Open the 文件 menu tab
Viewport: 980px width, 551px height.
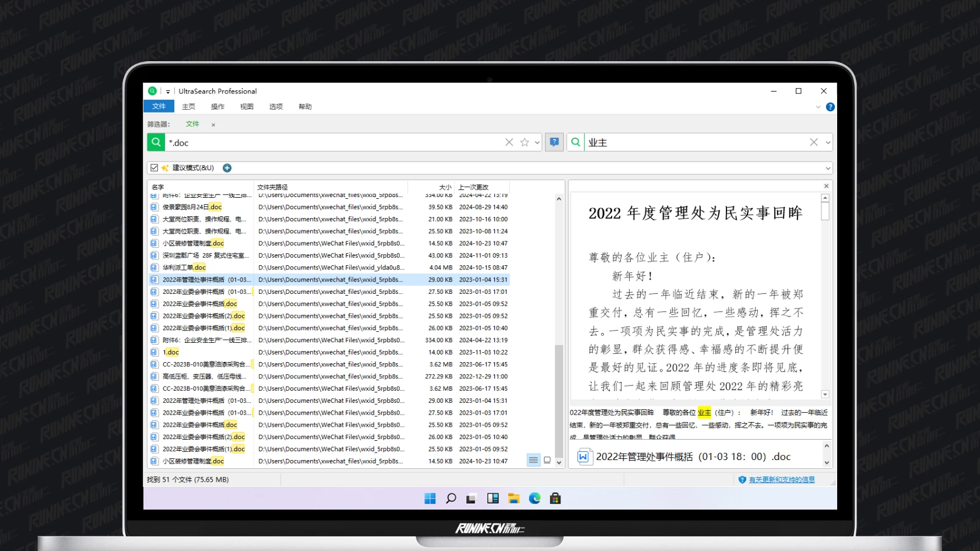pos(159,107)
